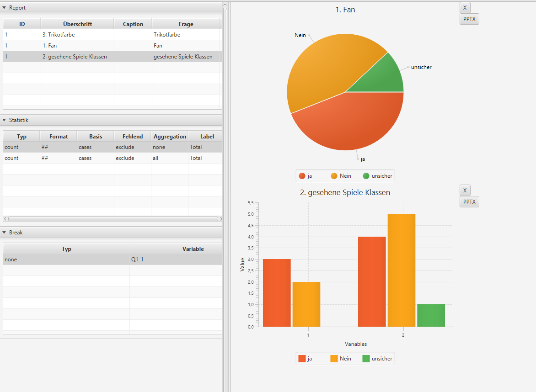Click the "unsicher" label beside the pie

click(421, 67)
